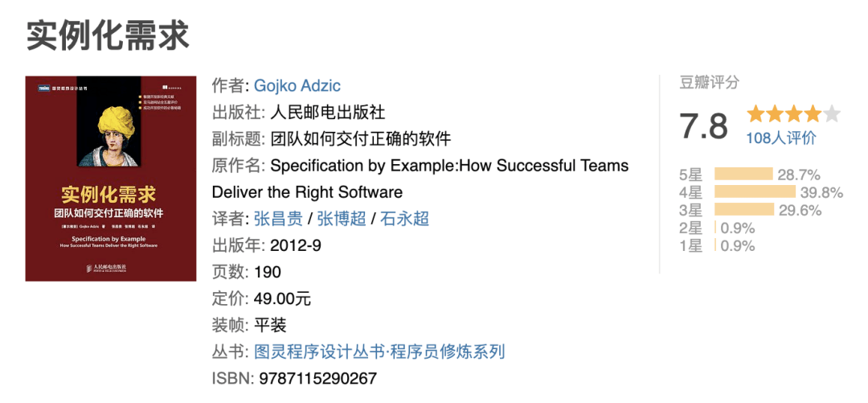Open translator 石永超 link

click(x=404, y=219)
